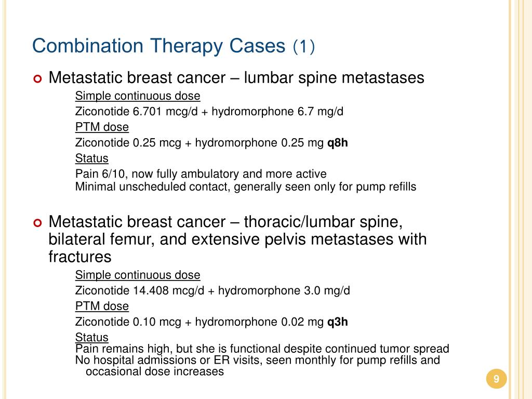Click the orange slide number 9 badge
The image size is (532, 399).
click(x=496, y=379)
